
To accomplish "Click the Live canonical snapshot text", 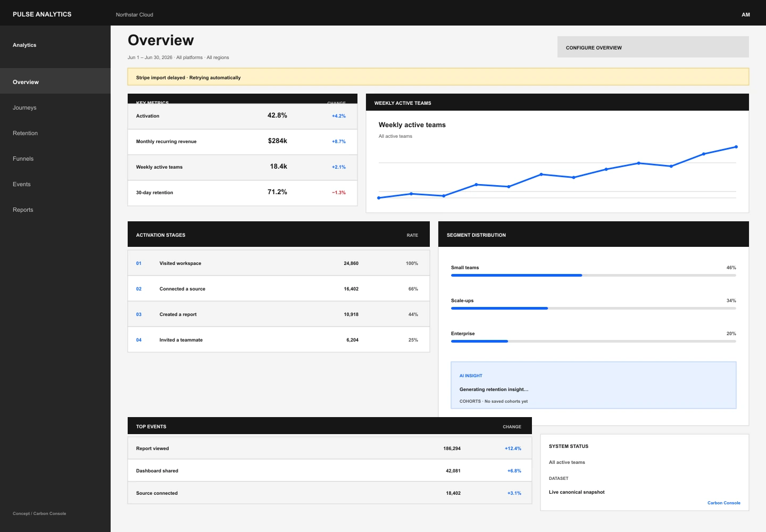I will (577, 492).
